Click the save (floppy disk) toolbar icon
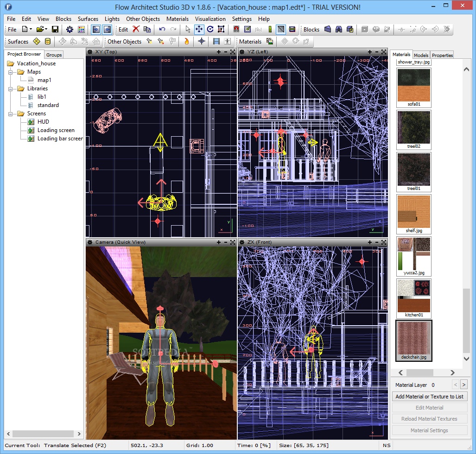This screenshot has width=476, height=454. pyautogui.click(x=55, y=30)
